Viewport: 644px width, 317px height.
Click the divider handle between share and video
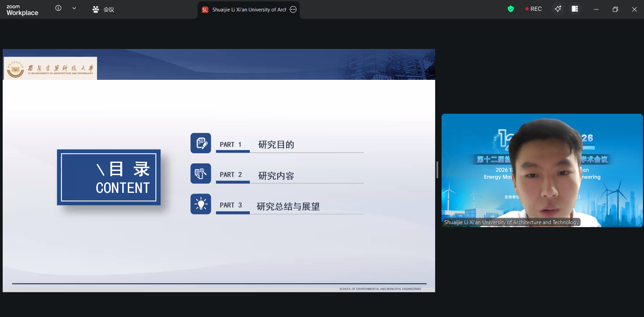point(437,170)
